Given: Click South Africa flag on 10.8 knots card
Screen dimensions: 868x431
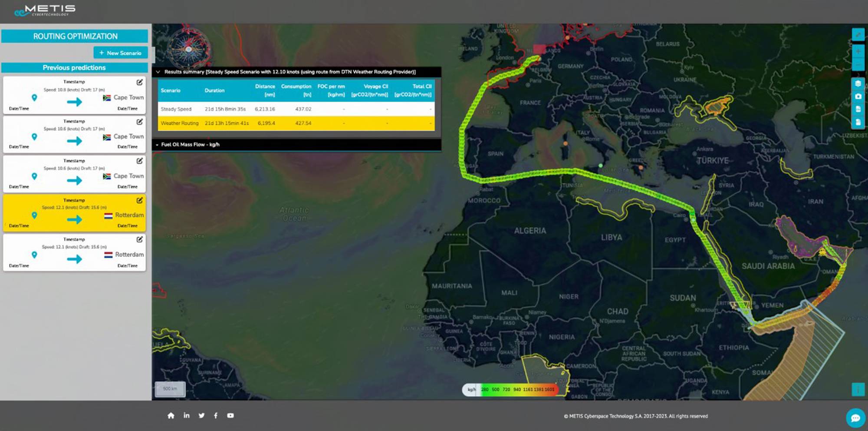Looking at the screenshot, I should tap(107, 98).
